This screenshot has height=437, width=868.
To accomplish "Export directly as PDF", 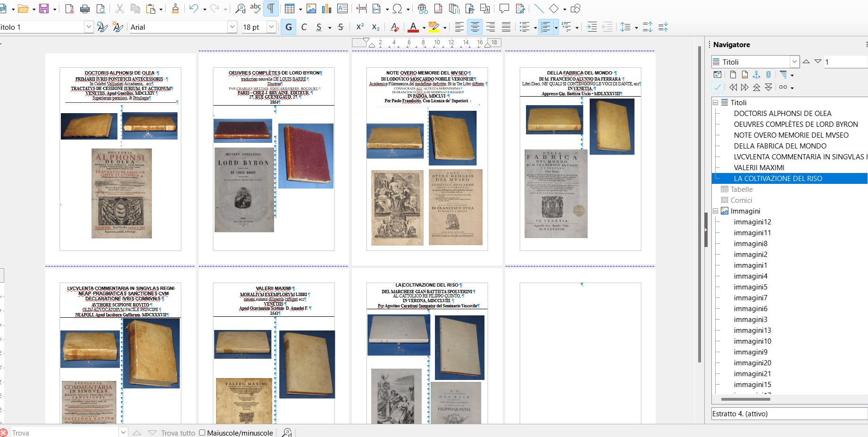I will 69,8.
